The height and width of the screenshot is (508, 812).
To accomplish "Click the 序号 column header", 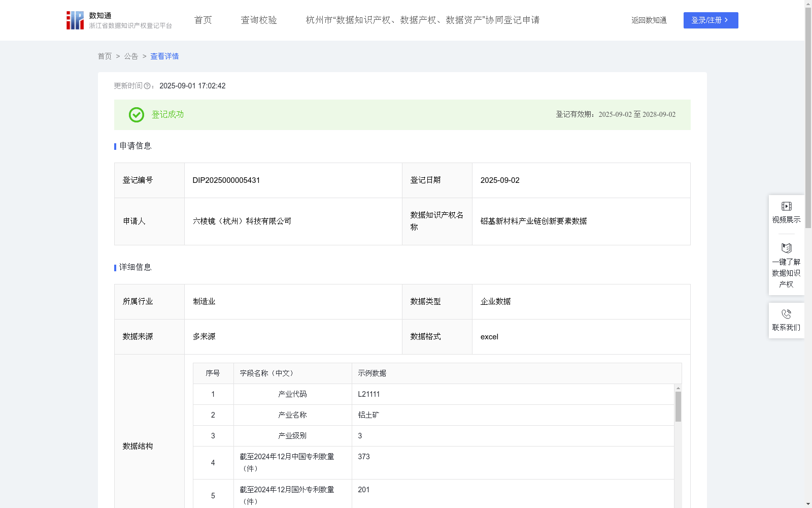I will [x=213, y=373].
